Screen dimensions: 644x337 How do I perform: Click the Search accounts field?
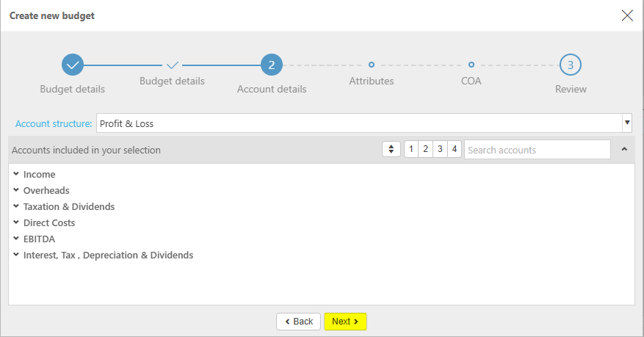[537, 150]
